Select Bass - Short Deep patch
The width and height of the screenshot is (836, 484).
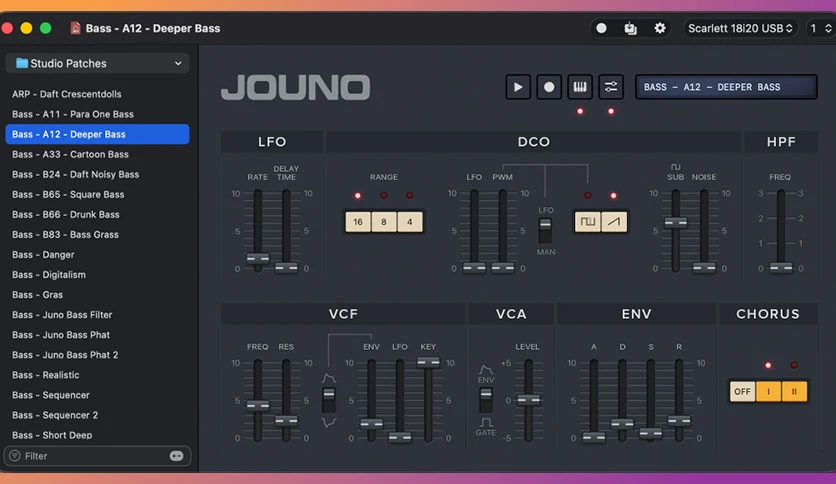(98, 435)
